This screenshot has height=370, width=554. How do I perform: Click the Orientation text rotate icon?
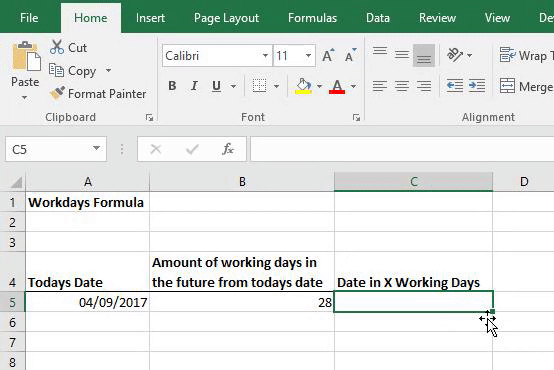coord(455,55)
